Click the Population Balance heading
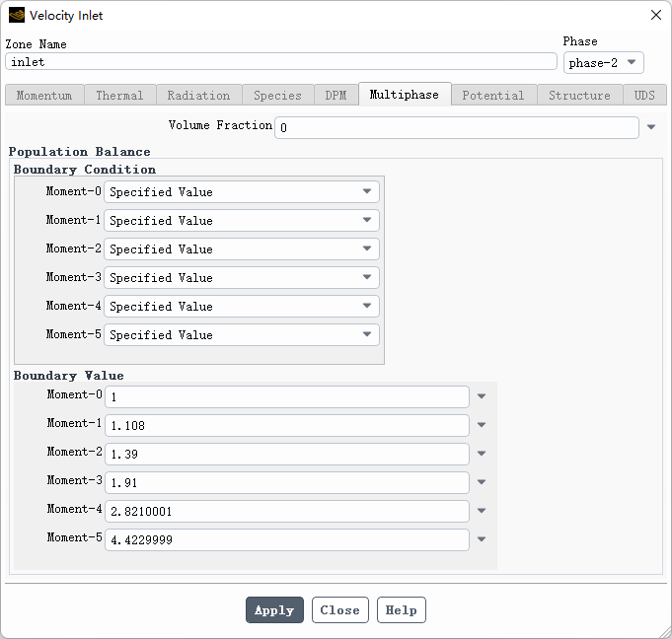Image resolution: width=672 pixels, height=639 pixels. [80, 152]
